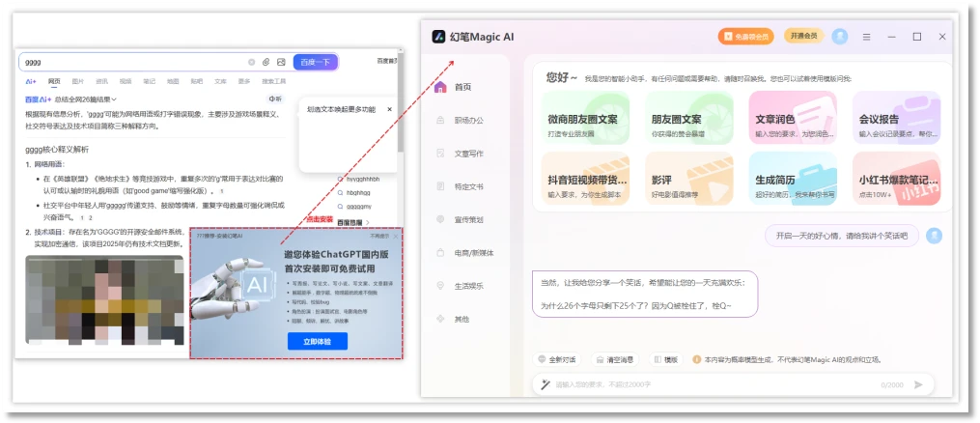Open the 微商朋友圈文案 template card
This screenshot has height=423, width=980.
[x=586, y=118]
